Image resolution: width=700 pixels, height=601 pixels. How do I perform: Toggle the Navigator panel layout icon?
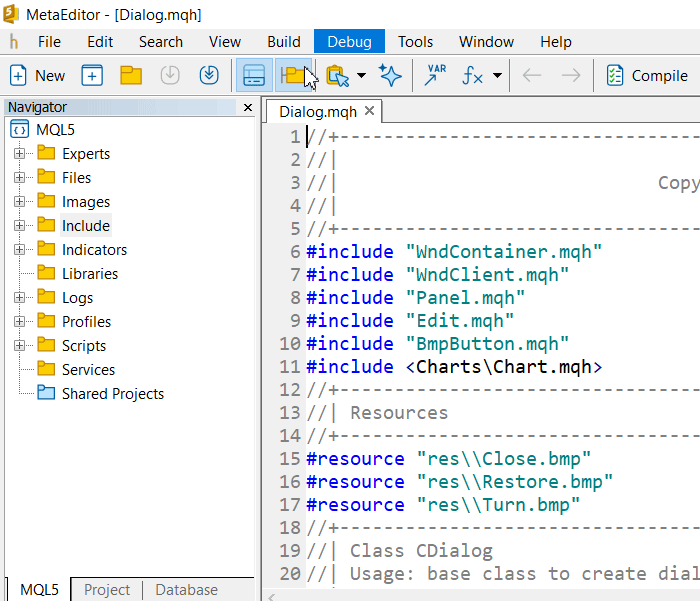point(254,75)
